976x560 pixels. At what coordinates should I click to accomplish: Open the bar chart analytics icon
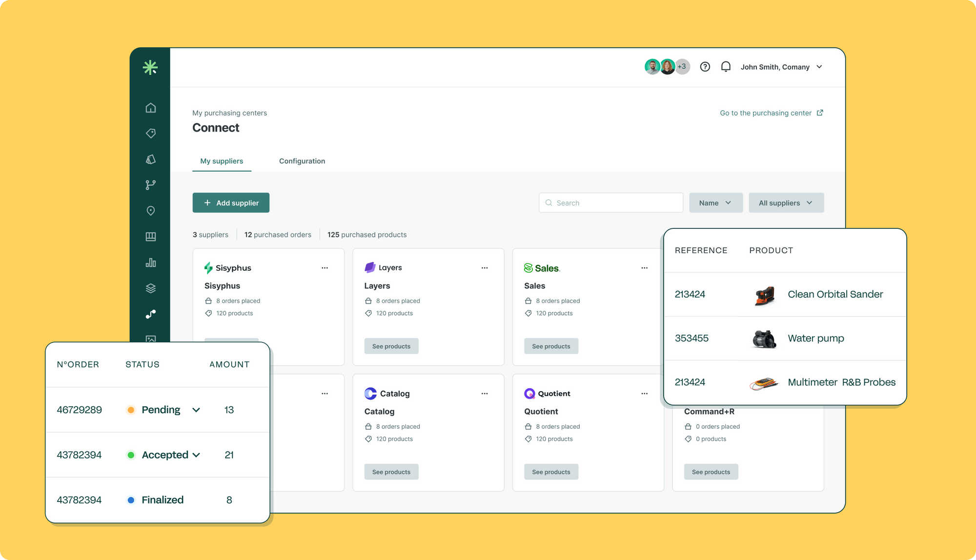(x=151, y=262)
